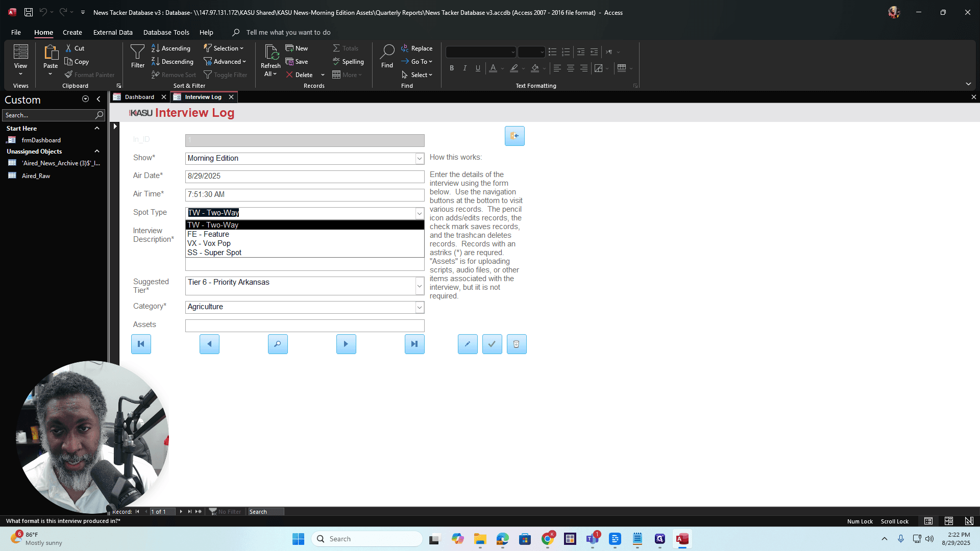This screenshot has width=980, height=551.
Task: Open the Create ribbon tab
Action: pyautogui.click(x=72, y=32)
